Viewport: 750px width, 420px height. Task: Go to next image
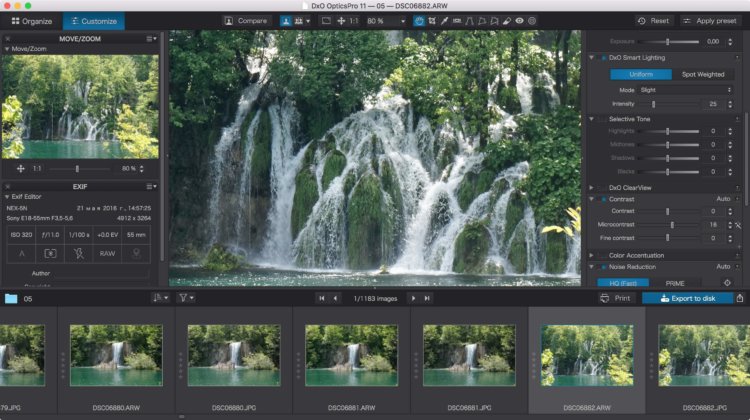point(413,298)
